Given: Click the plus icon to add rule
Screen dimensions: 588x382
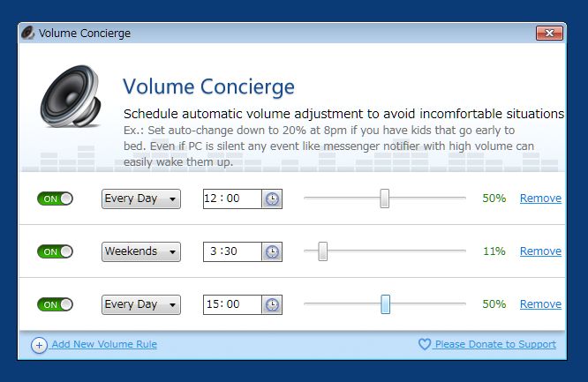Looking at the screenshot, I should click(x=39, y=345).
